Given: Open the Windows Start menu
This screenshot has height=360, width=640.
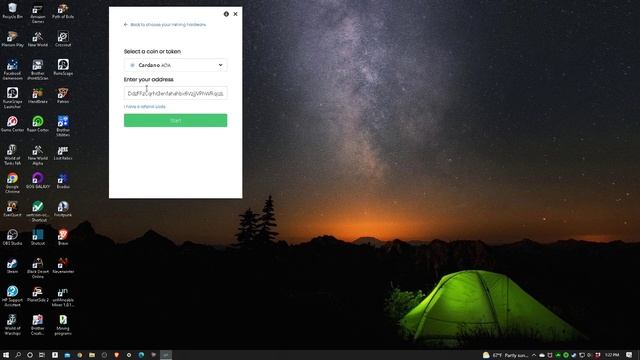Looking at the screenshot, I should (6, 355).
